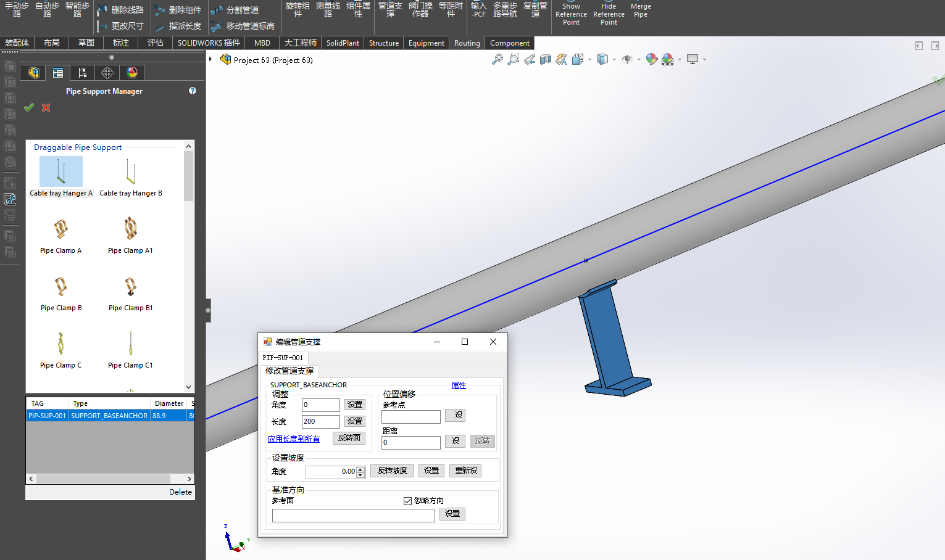Switch to SolidPlant tab
Screen dimensions: 945x560
[343, 43]
